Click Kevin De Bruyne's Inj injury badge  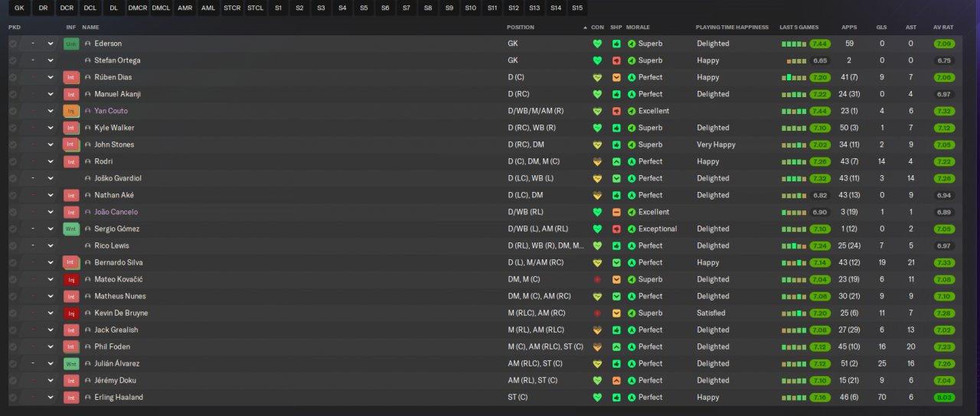pos(71,313)
